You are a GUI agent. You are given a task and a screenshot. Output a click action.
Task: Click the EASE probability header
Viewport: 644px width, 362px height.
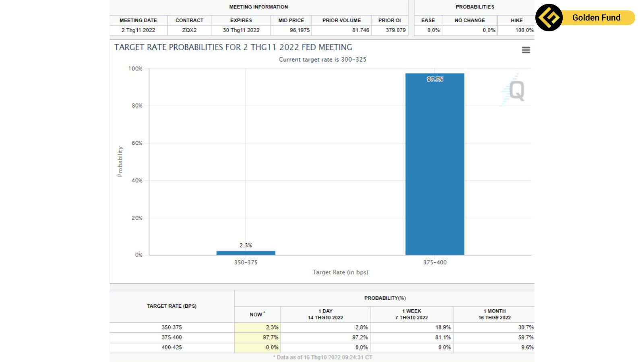coord(428,20)
